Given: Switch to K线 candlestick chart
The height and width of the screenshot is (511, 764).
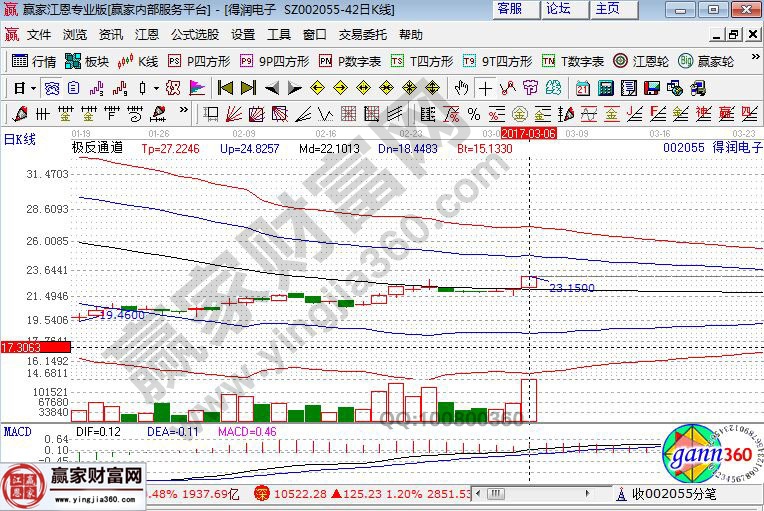Looking at the screenshot, I should (138, 61).
